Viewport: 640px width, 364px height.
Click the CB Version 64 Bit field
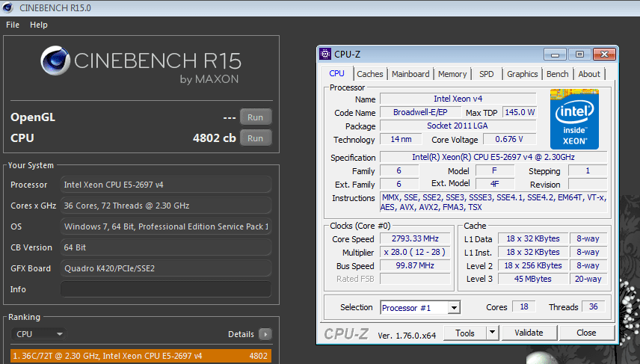(x=166, y=247)
